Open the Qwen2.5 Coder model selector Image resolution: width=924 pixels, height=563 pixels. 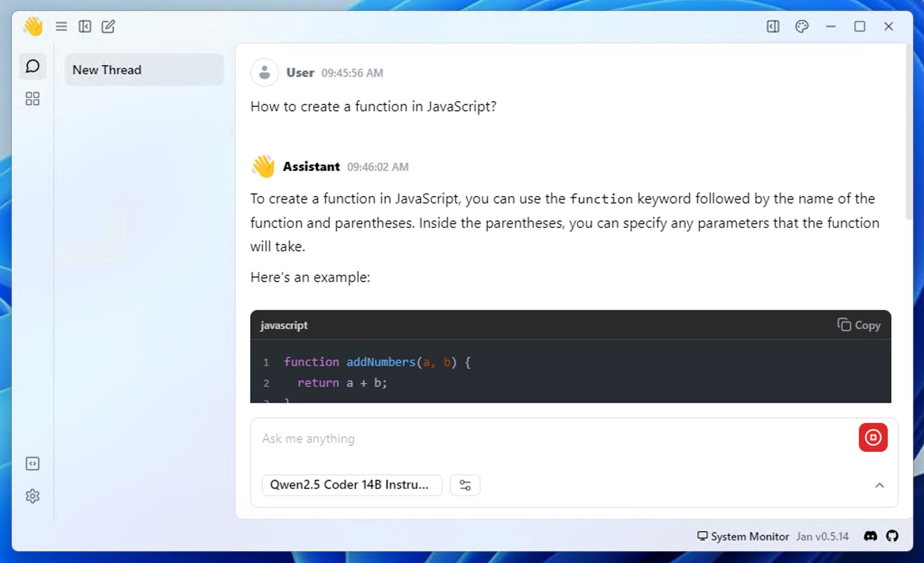click(x=352, y=484)
